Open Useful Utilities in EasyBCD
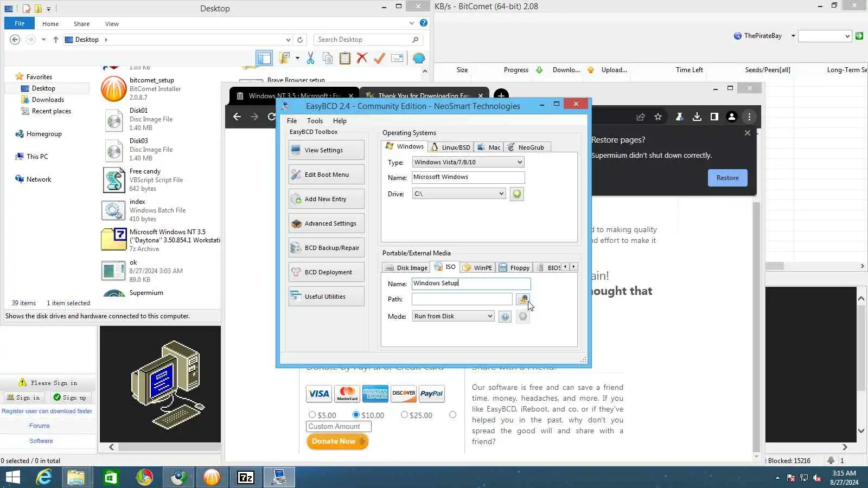 (327, 297)
